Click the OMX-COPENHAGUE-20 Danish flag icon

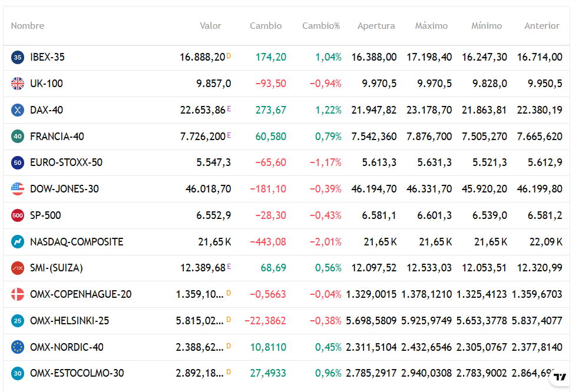point(18,294)
